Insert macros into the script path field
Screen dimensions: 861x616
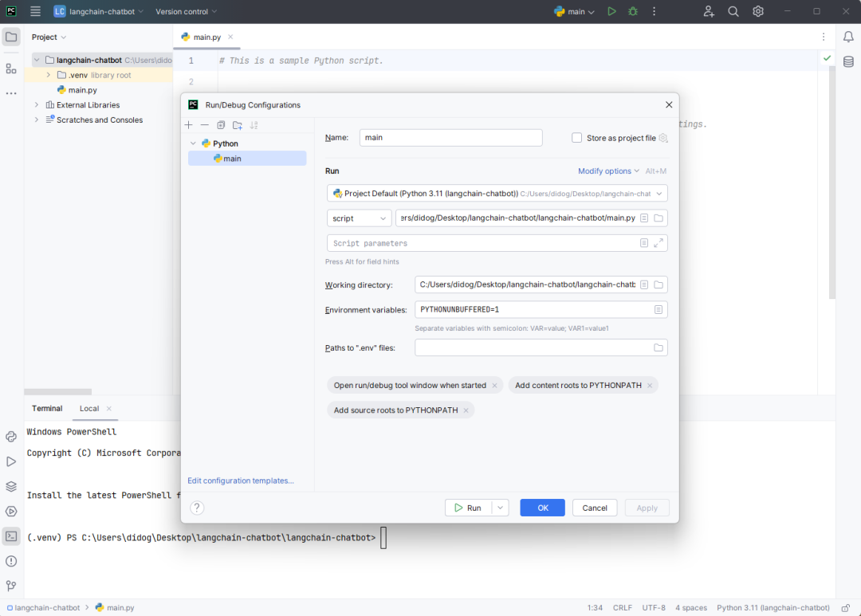click(x=644, y=218)
